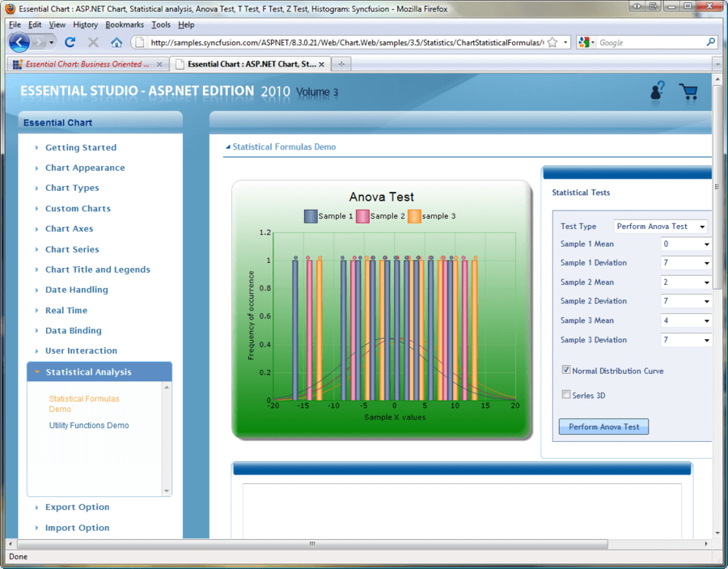Click the Sample 1 blue legend swatch
Screen dimensions: 728x569
click(311, 216)
